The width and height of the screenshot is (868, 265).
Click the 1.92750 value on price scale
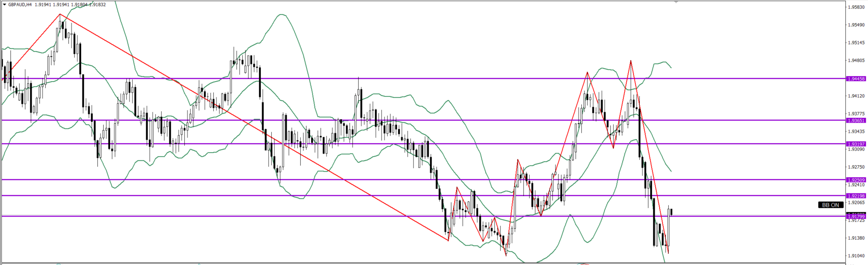tap(856, 167)
